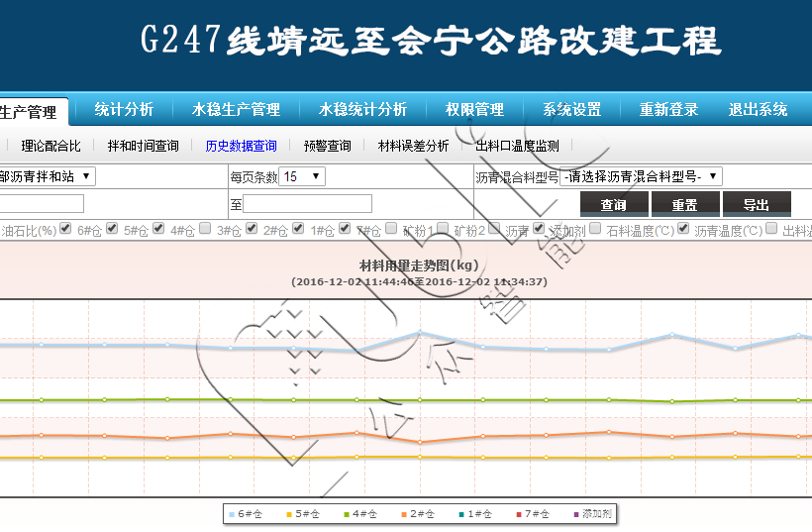
Task: Open the 沥青拌和站 station dropdown
Action: click(x=48, y=176)
